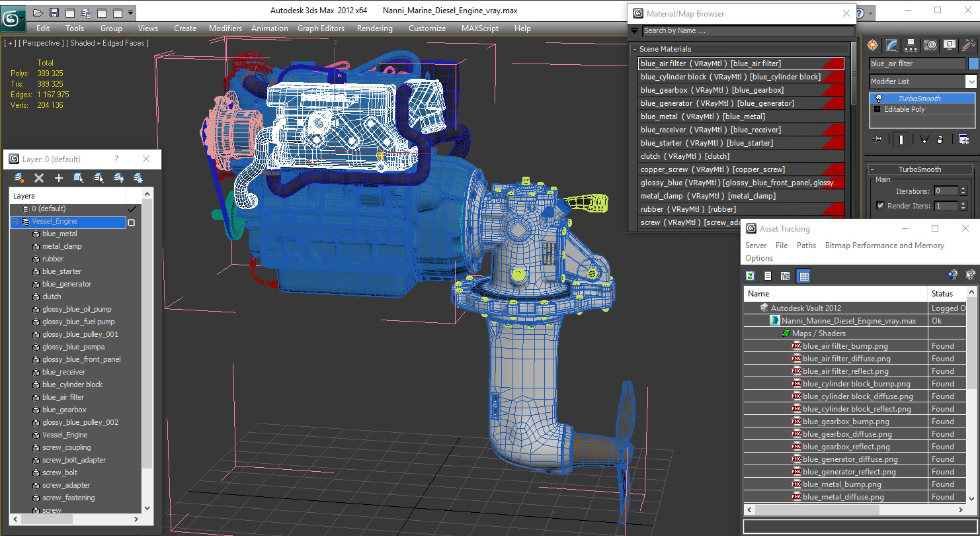980x536 pixels.
Task: Click Tree View icon in Asset Tracking toolbar
Action: click(x=786, y=276)
